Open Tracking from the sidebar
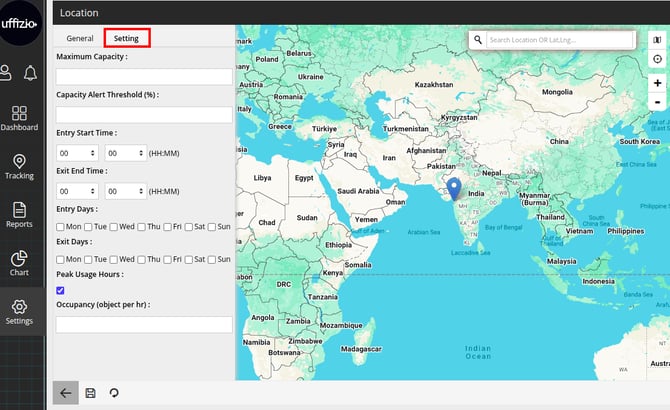 pyautogui.click(x=19, y=167)
